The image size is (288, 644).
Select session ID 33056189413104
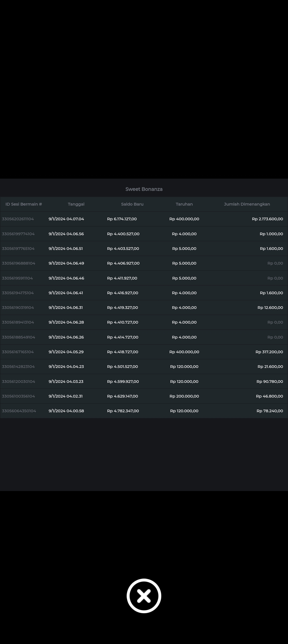click(18, 322)
